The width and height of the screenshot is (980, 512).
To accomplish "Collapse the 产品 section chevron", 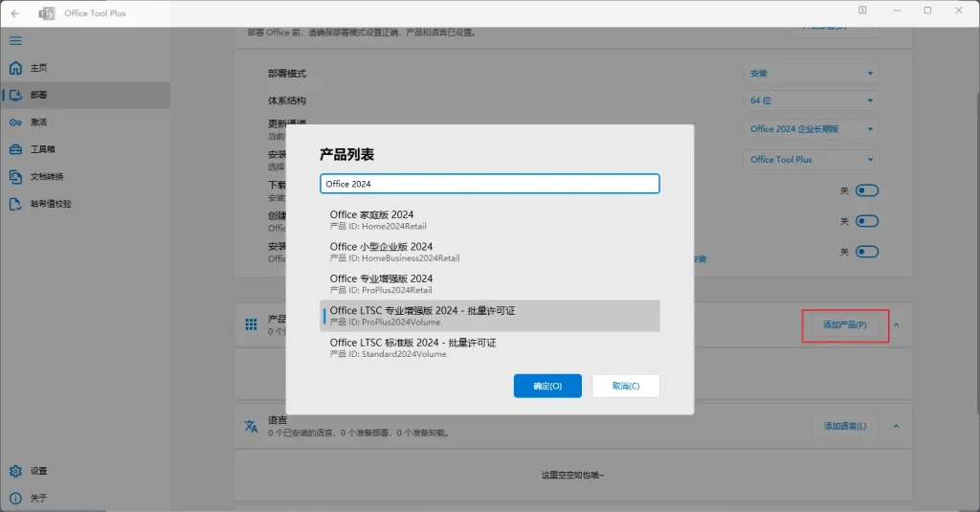I will point(896,325).
